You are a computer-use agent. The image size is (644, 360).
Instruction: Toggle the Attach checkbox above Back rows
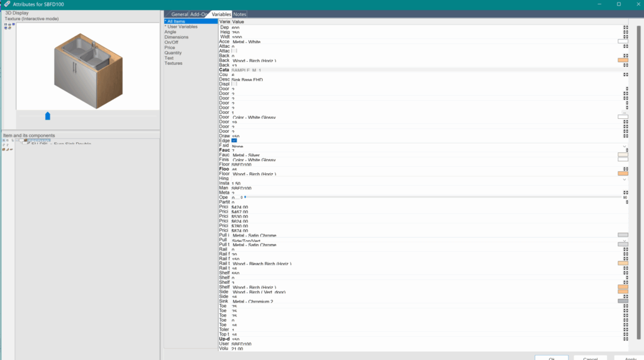click(x=234, y=51)
